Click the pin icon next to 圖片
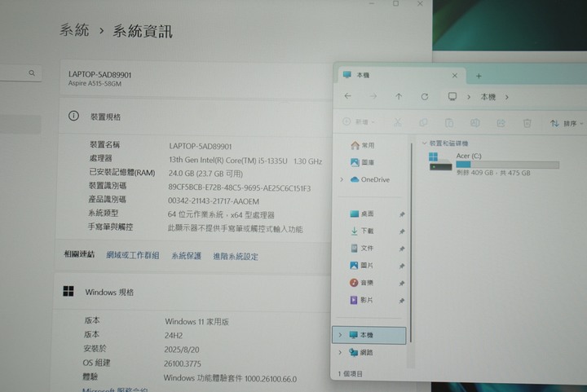587x392 pixels. pyautogui.click(x=402, y=266)
